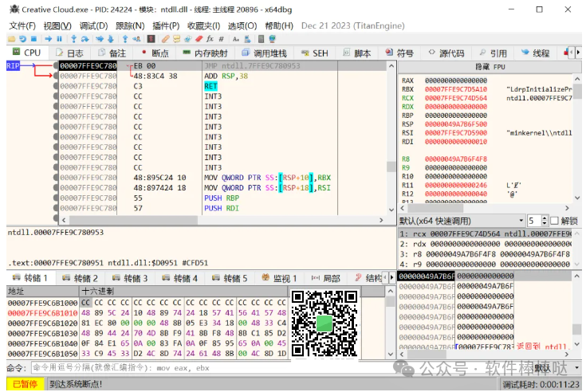The width and height of the screenshot is (586, 392).
Task: Click the 隐藏 FPU button
Action: 490,67
